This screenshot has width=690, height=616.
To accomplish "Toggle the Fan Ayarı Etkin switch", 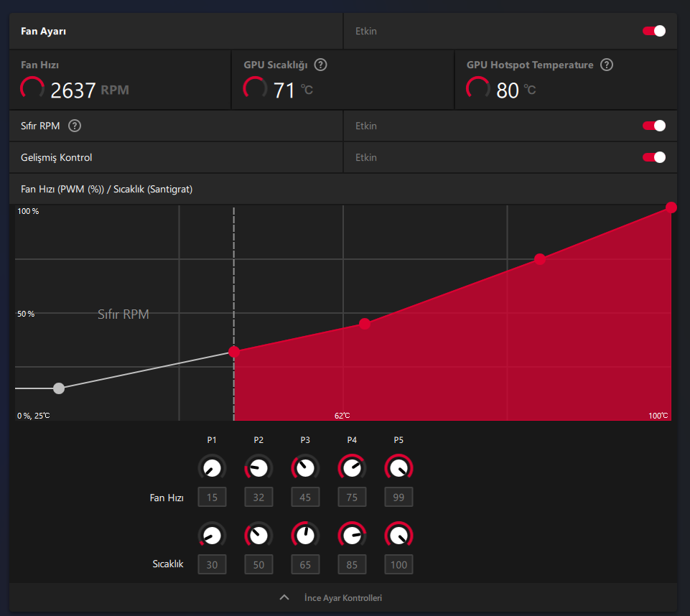I will click(x=654, y=31).
